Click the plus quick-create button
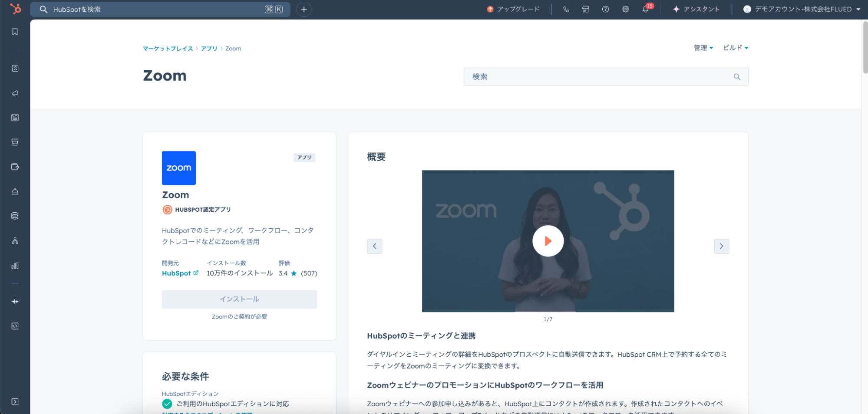Screen dimensions: 868x414 pyautogui.click(x=304, y=9)
